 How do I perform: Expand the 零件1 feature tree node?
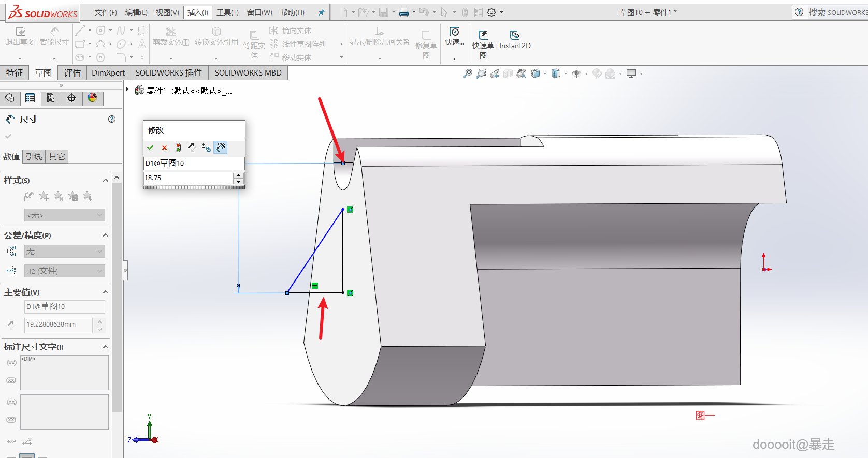(x=127, y=90)
